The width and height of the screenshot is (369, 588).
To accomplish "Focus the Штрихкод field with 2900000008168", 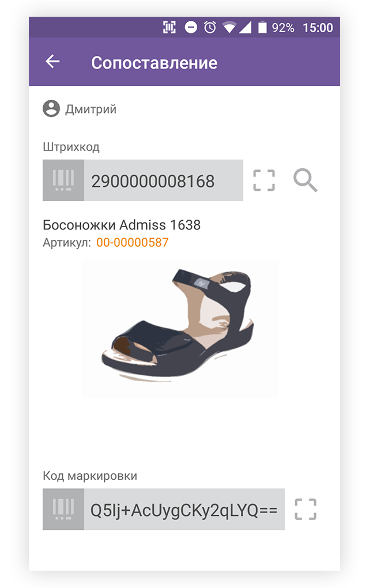I will (164, 180).
